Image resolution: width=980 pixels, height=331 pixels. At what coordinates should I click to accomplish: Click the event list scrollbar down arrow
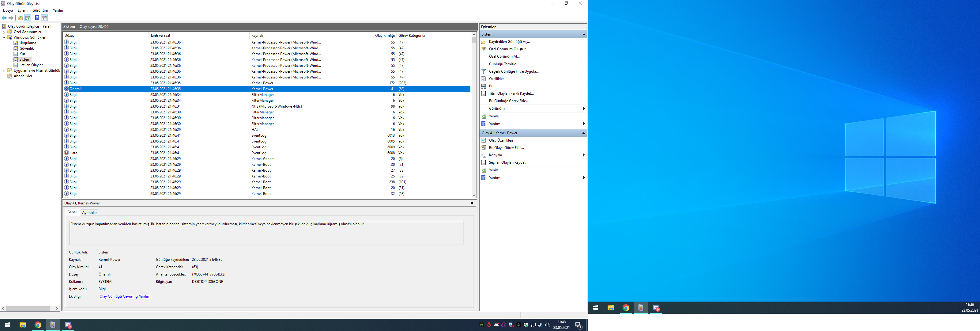pyautogui.click(x=474, y=195)
